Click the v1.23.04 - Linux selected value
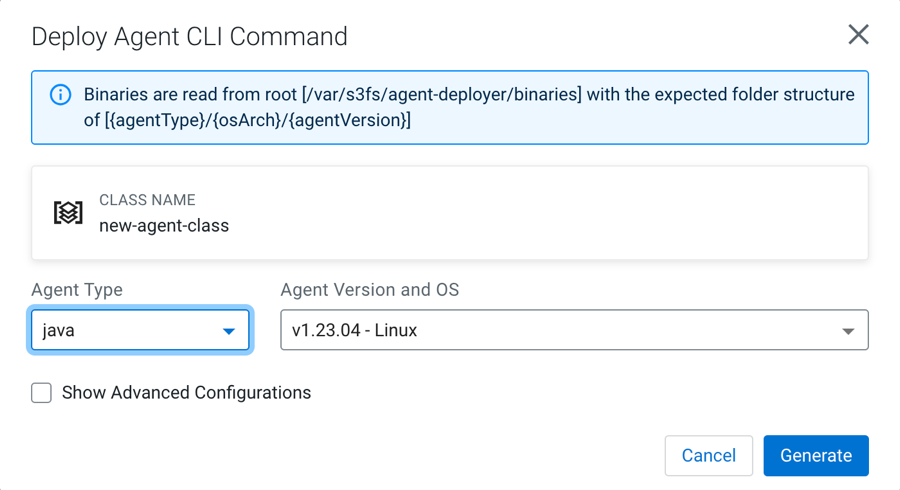The width and height of the screenshot is (900, 490). coord(355,330)
